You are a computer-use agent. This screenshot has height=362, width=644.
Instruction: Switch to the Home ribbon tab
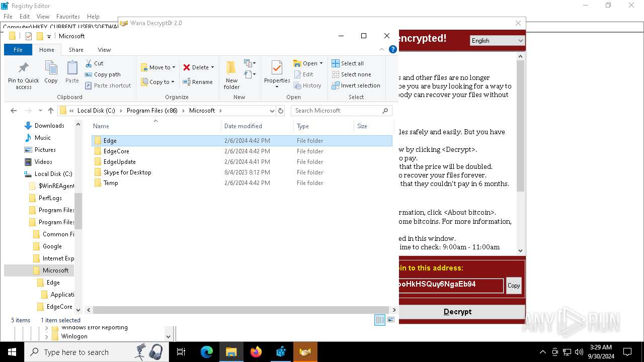point(47,50)
